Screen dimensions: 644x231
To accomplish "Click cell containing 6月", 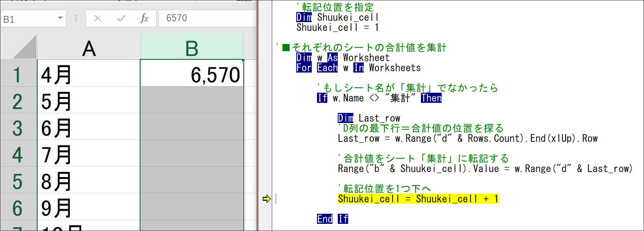I will (89, 127).
